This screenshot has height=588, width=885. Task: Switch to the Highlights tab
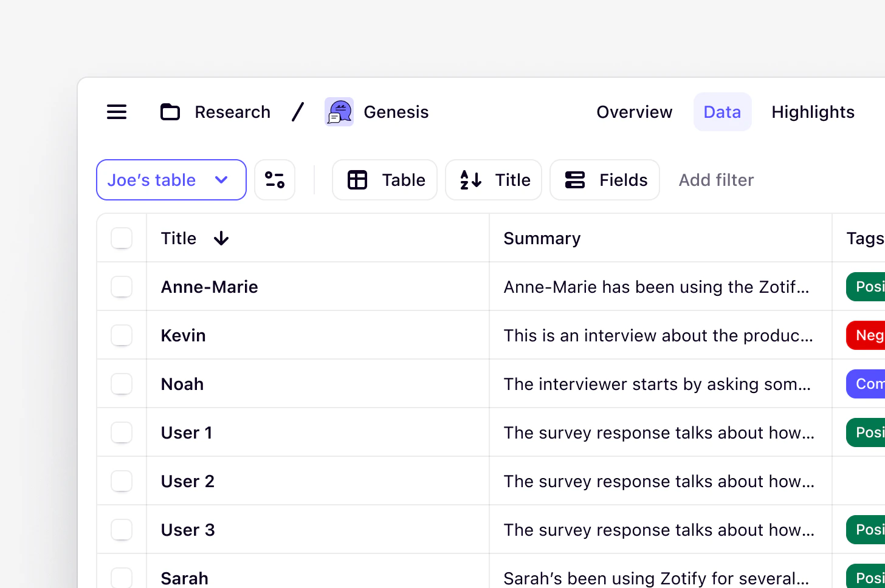[x=813, y=112]
